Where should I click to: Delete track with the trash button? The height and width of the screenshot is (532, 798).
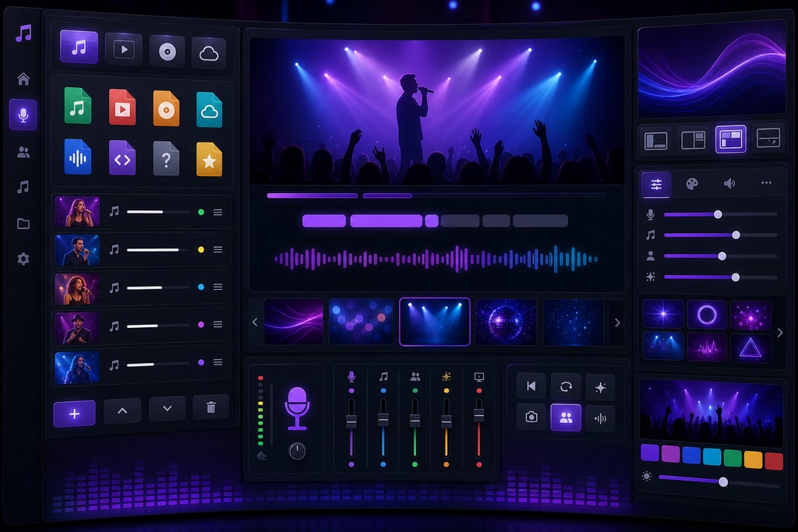tap(210, 407)
